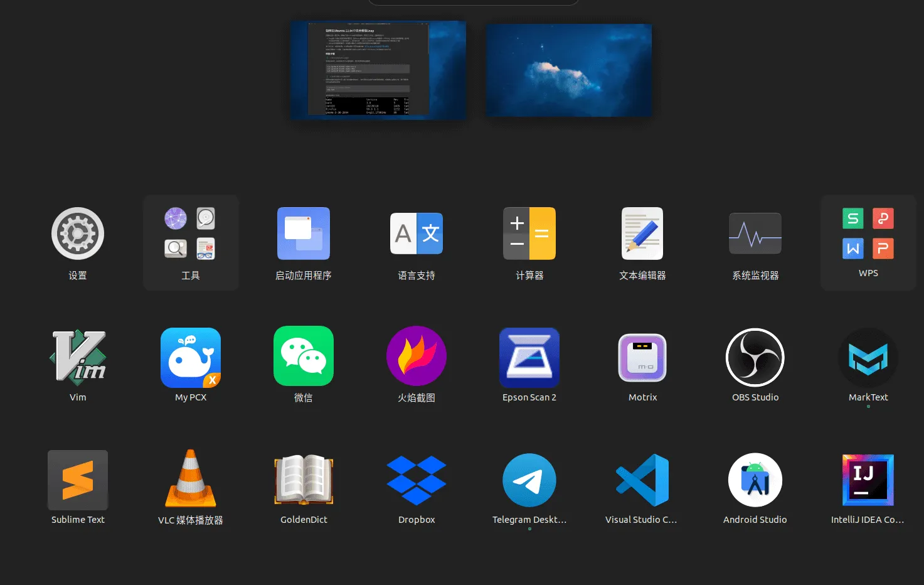Launch Android Studio

[755, 480]
